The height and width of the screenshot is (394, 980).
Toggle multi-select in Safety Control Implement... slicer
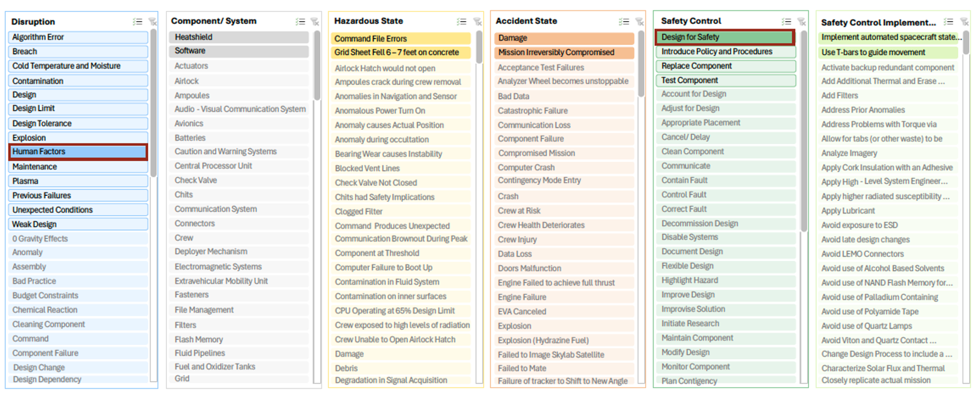coord(948,22)
